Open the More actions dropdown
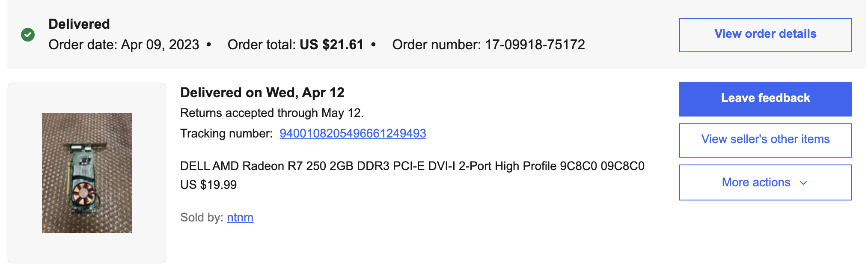Screen dimensions: 868x269 point(756,182)
